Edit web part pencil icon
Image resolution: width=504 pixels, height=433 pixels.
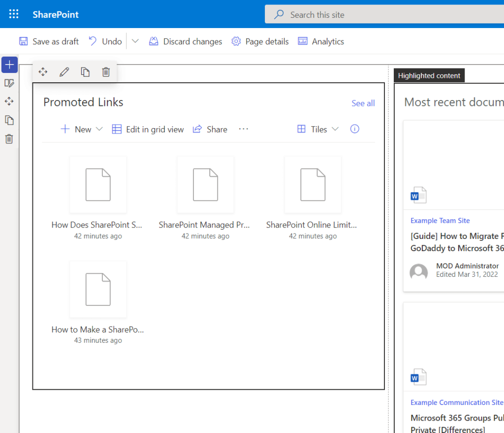pyautogui.click(x=64, y=72)
